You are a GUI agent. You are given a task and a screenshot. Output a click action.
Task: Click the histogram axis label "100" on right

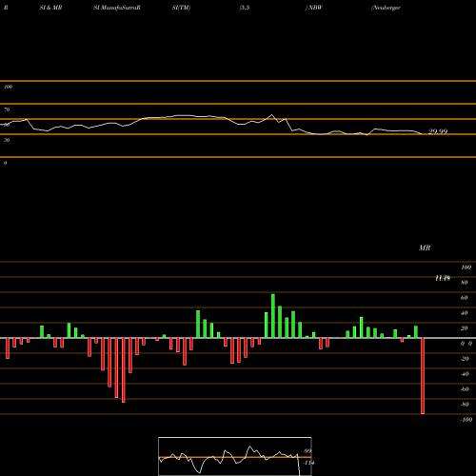[x=466, y=268]
